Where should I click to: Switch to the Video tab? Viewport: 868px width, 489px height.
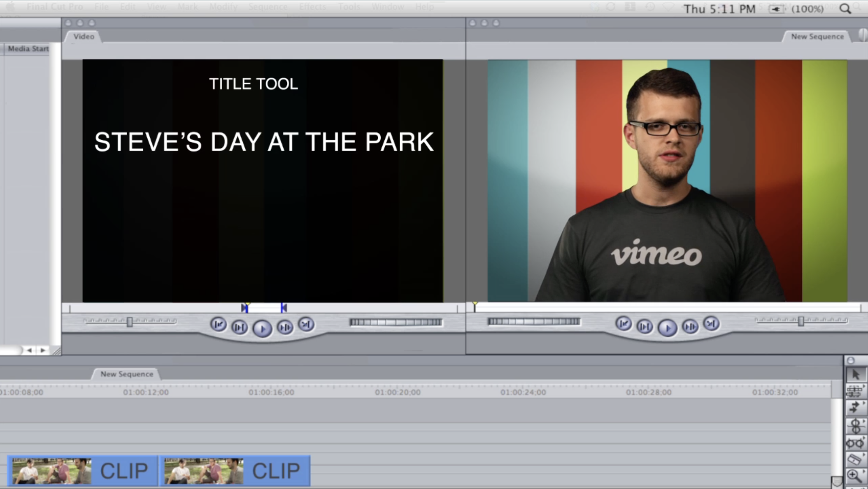pyautogui.click(x=84, y=36)
